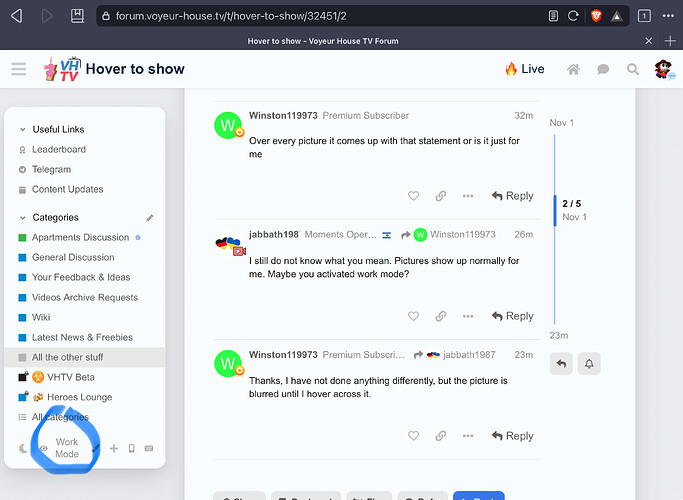Go to forum home icon
Viewport: 683px width, 500px height.
point(573,69)
